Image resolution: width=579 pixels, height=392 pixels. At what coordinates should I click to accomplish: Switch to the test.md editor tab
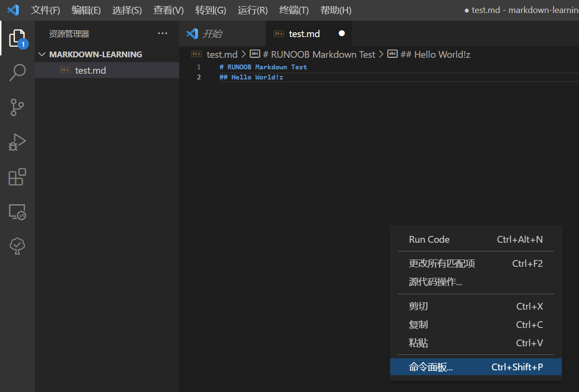[309, 34]
